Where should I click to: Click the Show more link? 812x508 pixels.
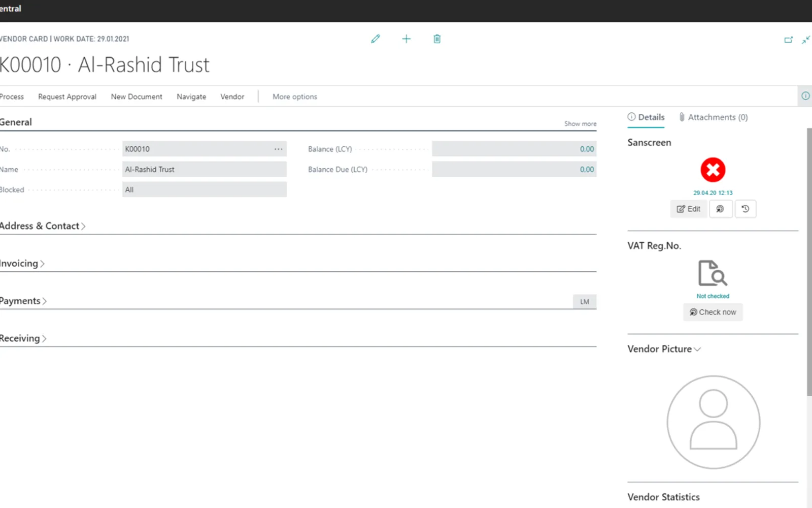coord(580,123)
